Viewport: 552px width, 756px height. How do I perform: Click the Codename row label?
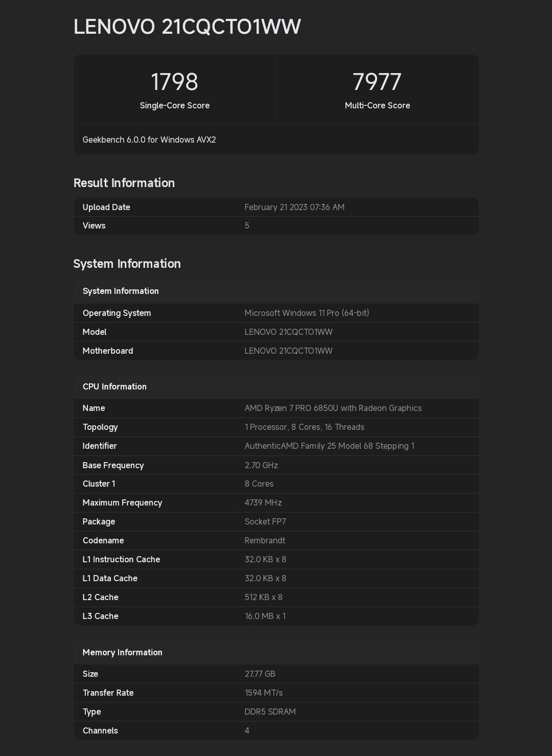point(103,540)
